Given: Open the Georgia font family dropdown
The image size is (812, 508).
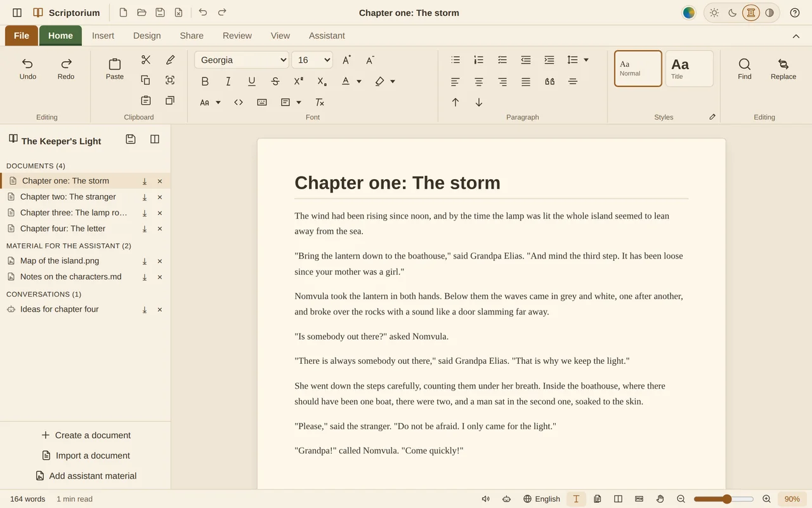Looking at the screenshot, I should (242, 60).
